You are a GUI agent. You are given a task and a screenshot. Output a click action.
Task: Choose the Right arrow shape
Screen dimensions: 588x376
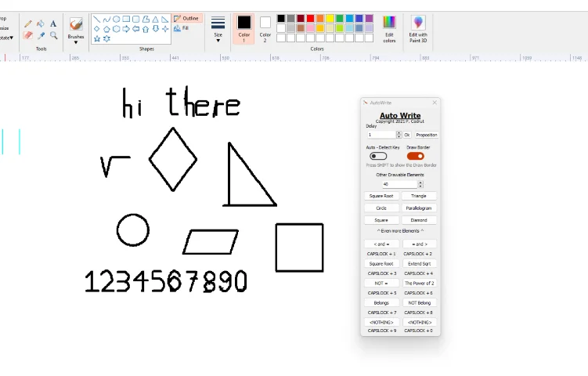pyautogui.click(x=126, y=29)
